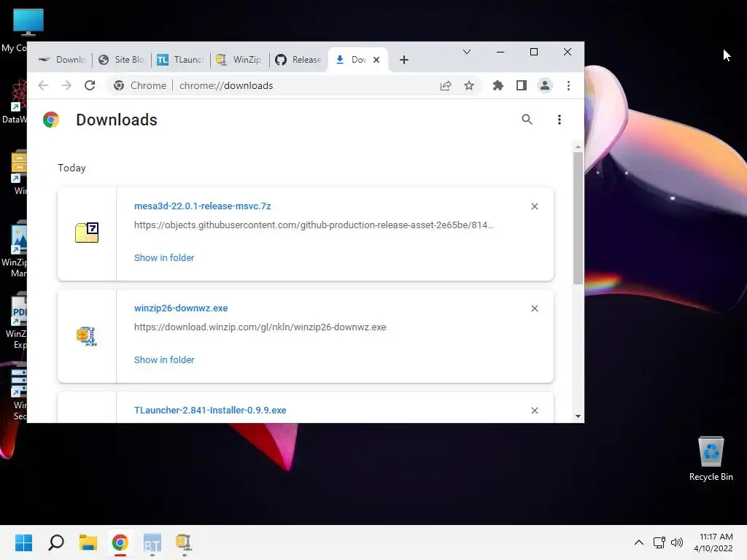View site information Chrome chip
The image size is (747, 560).
[139, 86]
